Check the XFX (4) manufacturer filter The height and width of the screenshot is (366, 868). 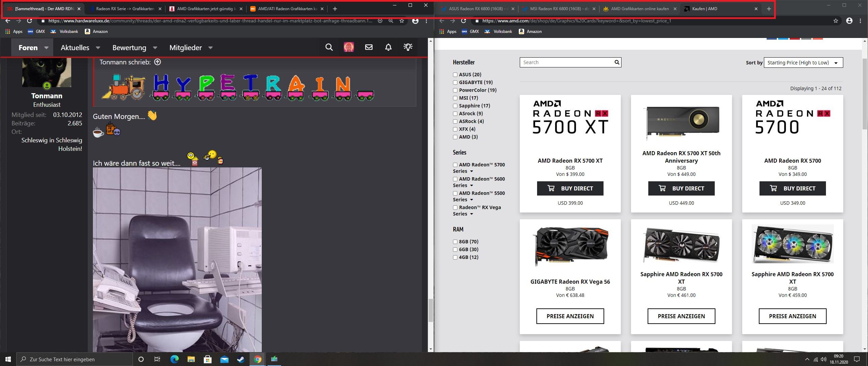455,129
